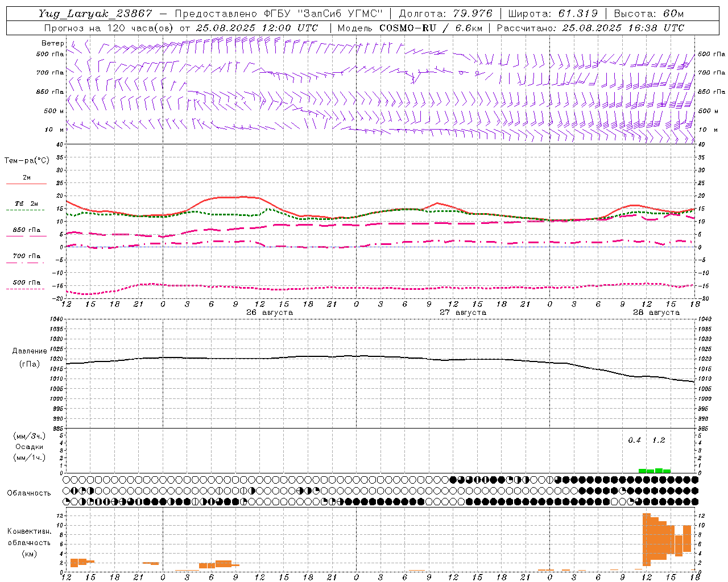
Task: Click the (мм/3ч.) precipitation unit label
Action: pos(30,436)
